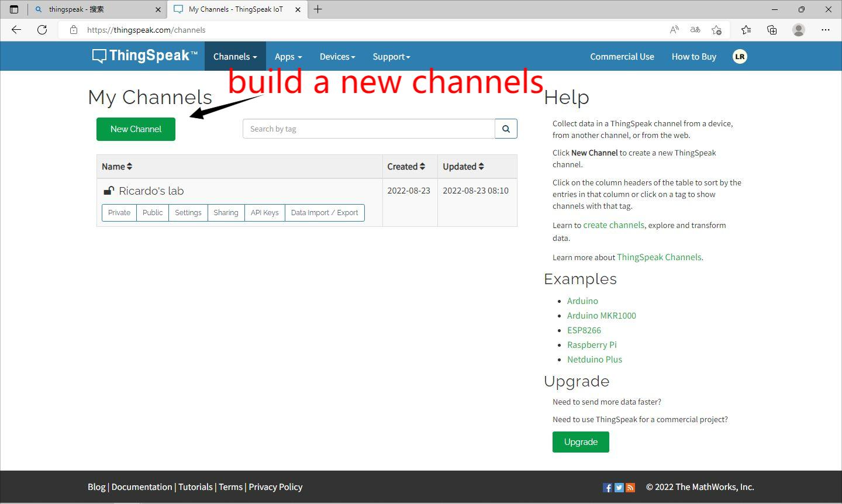Open the Terms footer link

click(x=230, y=487)
